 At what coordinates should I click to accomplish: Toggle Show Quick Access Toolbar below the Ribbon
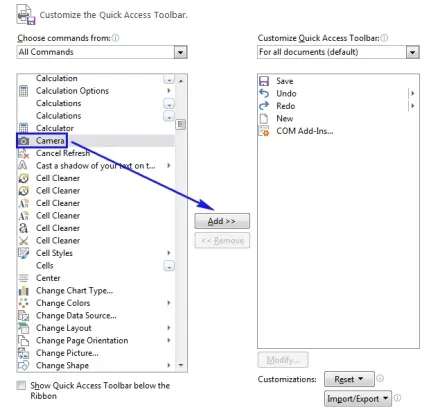click(21, 385)
